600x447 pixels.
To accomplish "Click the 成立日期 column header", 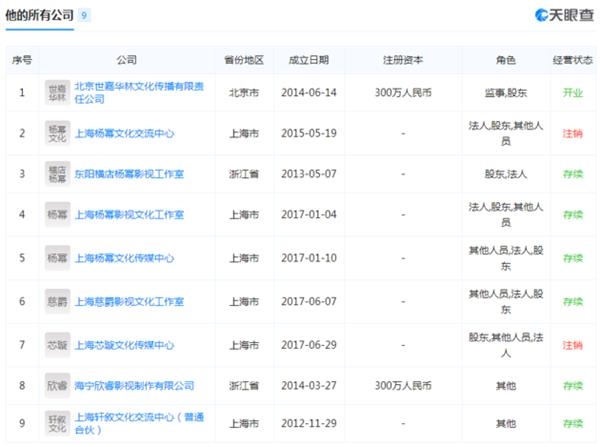I will [309, 60].
